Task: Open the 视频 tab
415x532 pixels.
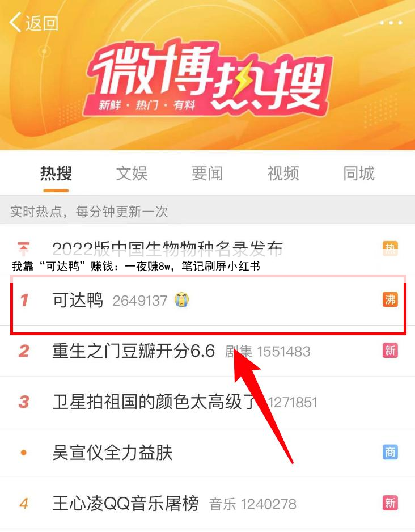Action: coord(283,174)
